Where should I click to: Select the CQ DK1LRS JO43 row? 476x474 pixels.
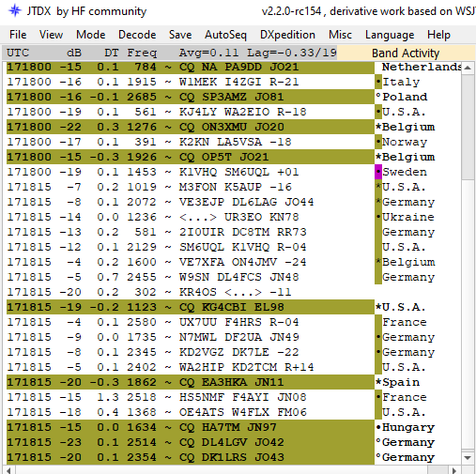(191, 457)
